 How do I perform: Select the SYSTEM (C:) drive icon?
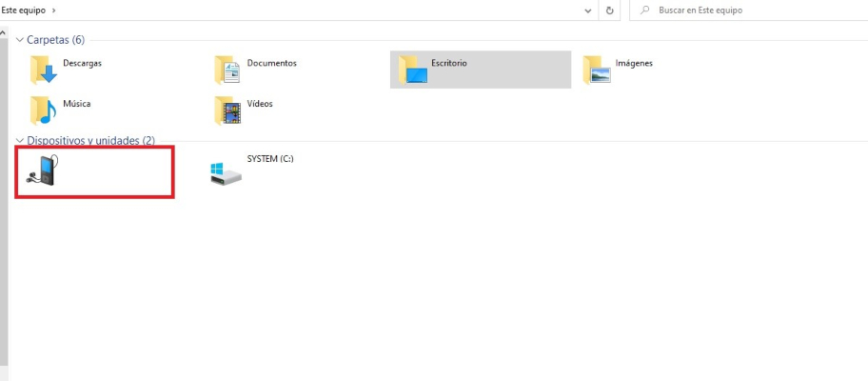point(226,173)
